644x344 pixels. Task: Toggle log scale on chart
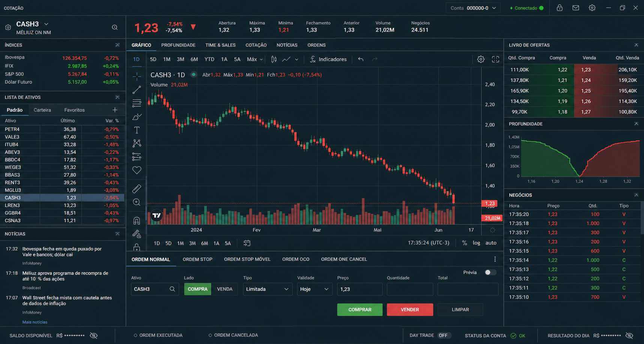476,243
